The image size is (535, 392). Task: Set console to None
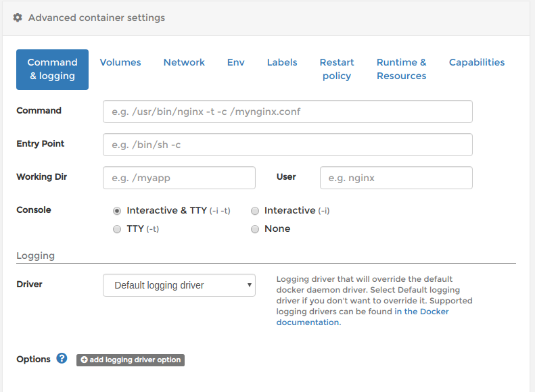[255, 229]
